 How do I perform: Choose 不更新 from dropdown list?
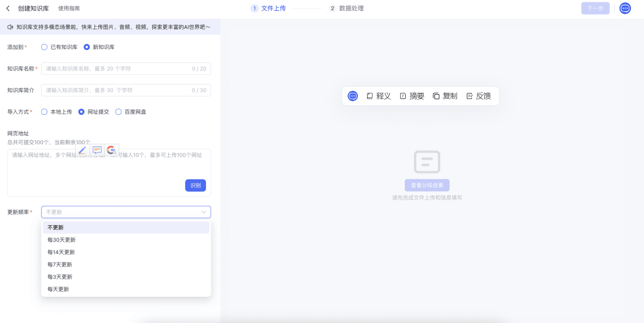[x=126, y=228]
